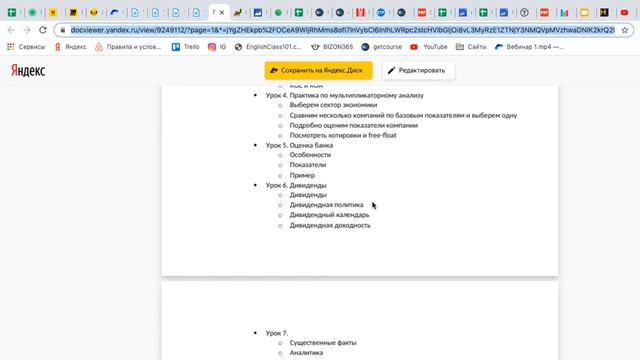
Task: Click the Яндекс logo
Action: [28, 71]
